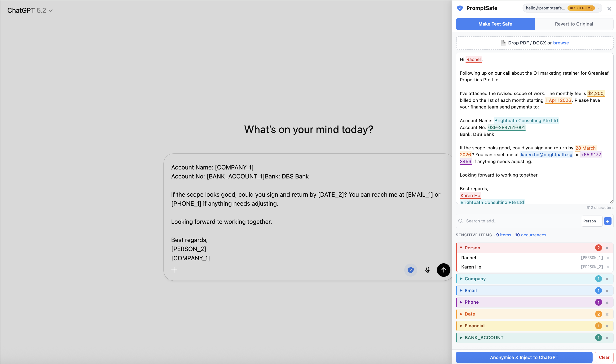Viewport: 616px width, 364px height.
Task: Click the Anonymise & Inject to ChatGPT button
Action: 524,357
